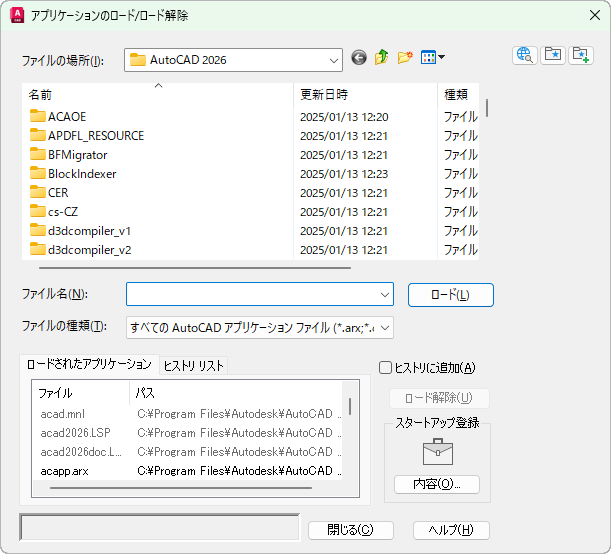Switch to ヒストリ リスト tab

(x=193, y=366)
